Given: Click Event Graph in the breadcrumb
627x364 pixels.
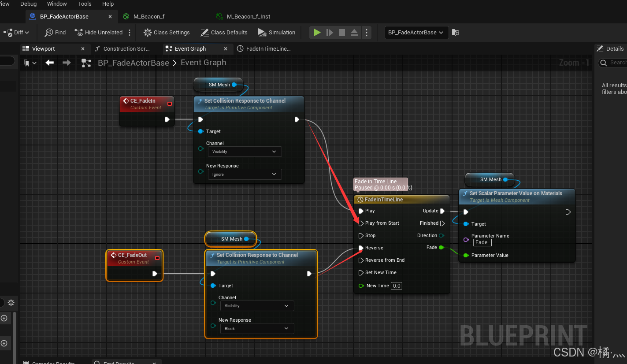Looking at the screenshot, I should (x=204, y=63).
